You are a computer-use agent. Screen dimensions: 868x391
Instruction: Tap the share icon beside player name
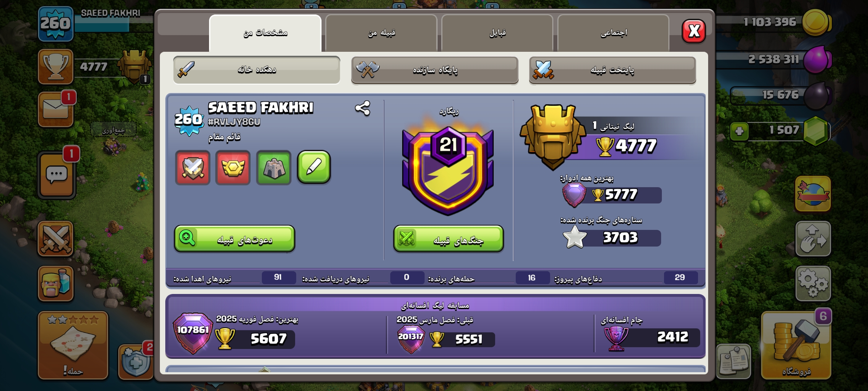click(362, 108)
